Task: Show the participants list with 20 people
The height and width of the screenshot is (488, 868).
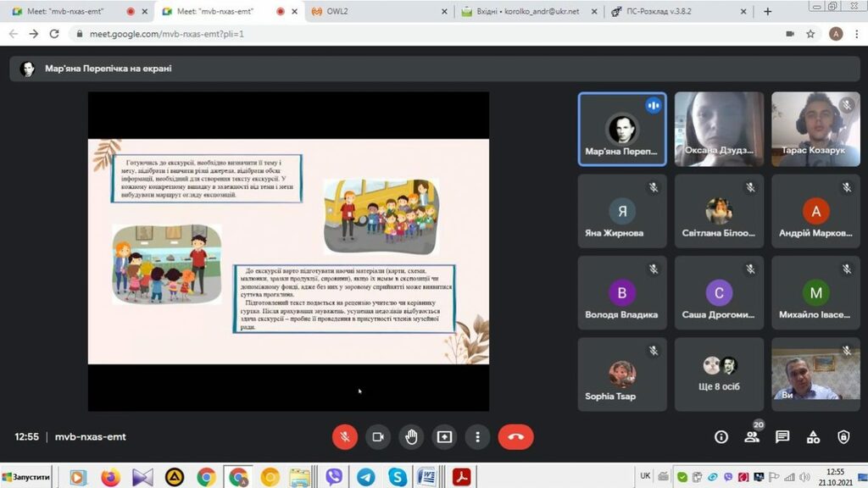Action: [x=752, y=436]
